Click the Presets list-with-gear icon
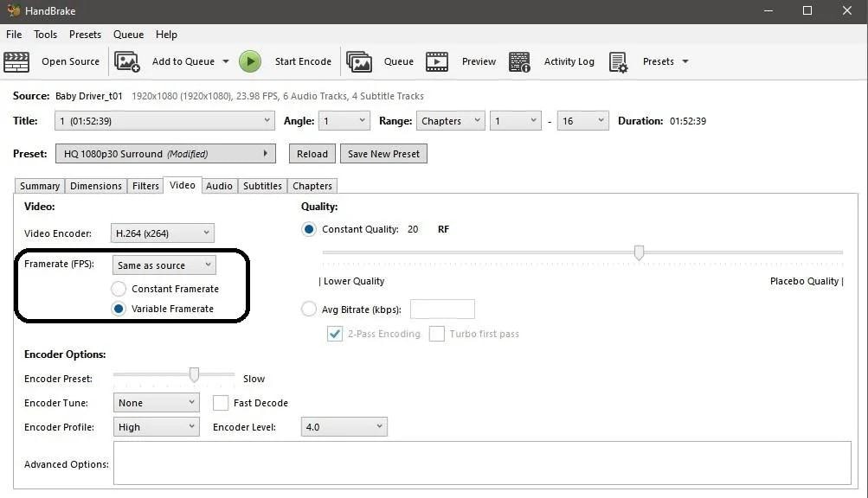Screen dimensions: 868x498 619,62
